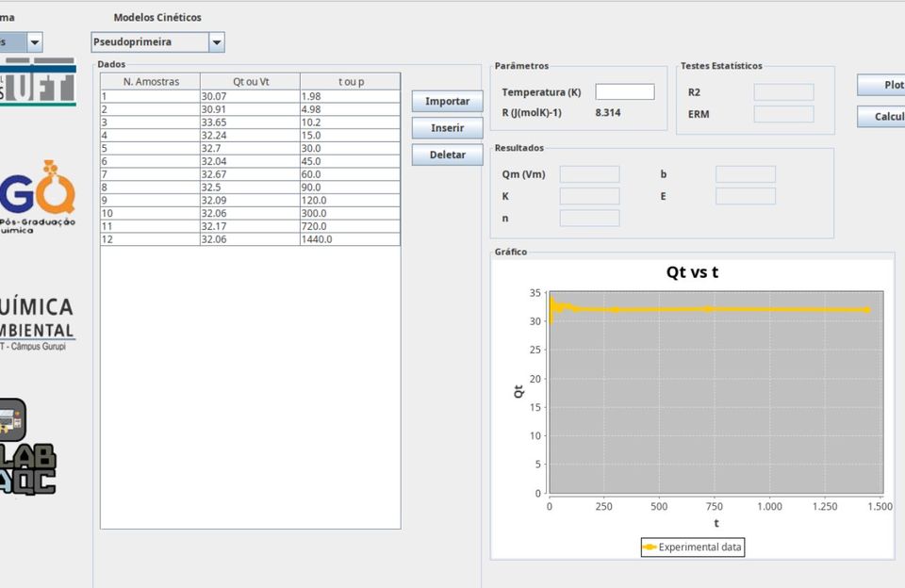Image resolution: width=905 pixels, height=588 pixels.
Task: Focus the Temperatura (K) input field
Action: [x=624, y=92]
